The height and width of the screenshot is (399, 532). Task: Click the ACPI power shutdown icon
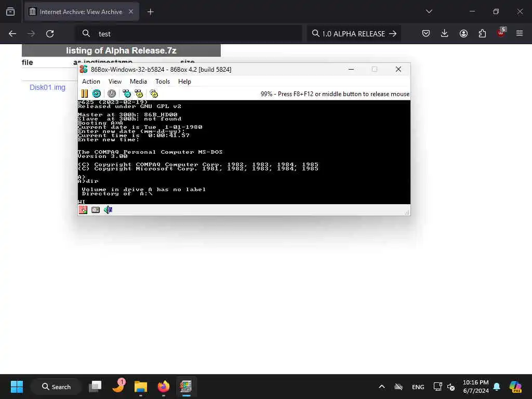tap(112, 94)
